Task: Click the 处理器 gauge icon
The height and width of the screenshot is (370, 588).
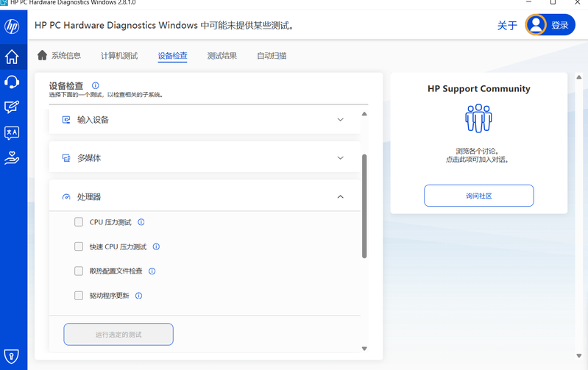Action: point(66,197)
